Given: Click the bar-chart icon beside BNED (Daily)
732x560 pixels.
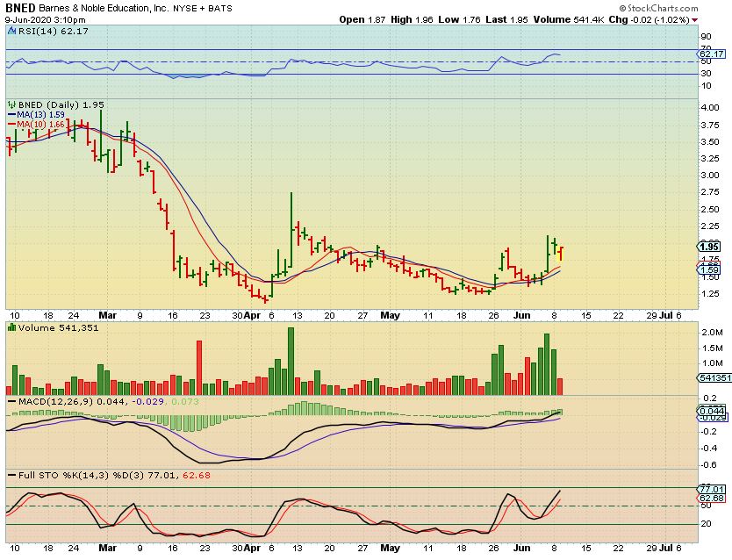Looking at the screenshot, I should (x=11, y=105).
